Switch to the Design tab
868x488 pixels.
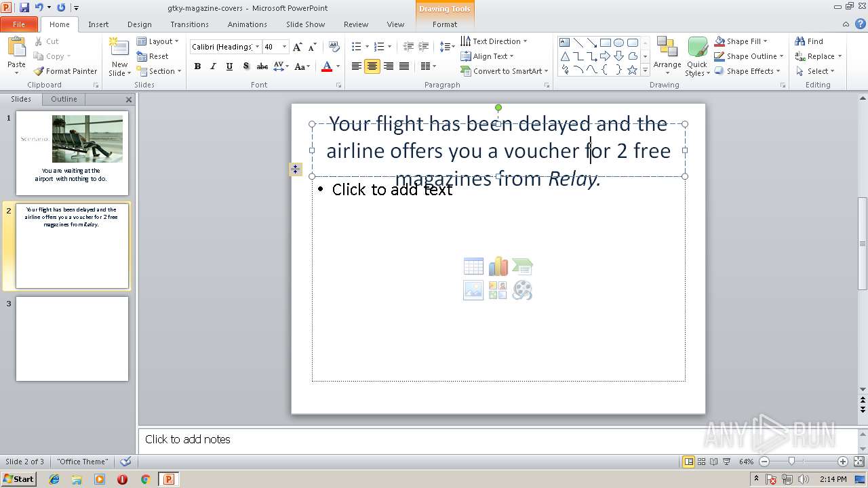click(140, 24)
